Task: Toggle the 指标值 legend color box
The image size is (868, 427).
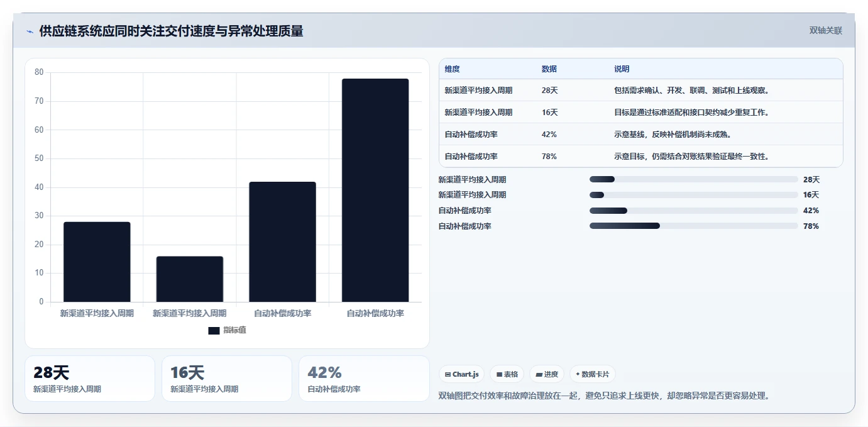Action: pyautogui.click(x=214, y=330)
